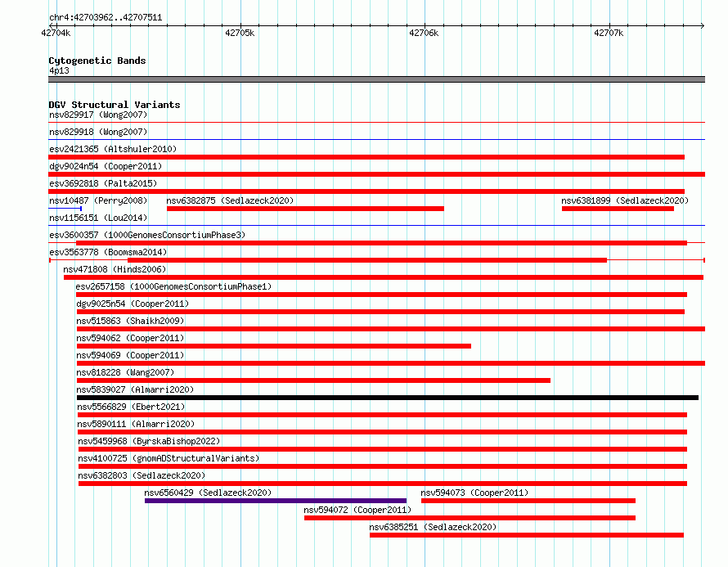Viewport: 728px width, 567px height.
Task: Click the 42705k ruler tick label
Action: (240, 33)
